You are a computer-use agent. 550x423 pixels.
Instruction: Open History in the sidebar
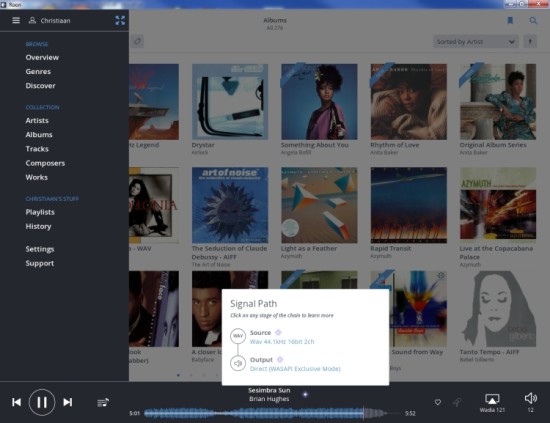(38, 226)
